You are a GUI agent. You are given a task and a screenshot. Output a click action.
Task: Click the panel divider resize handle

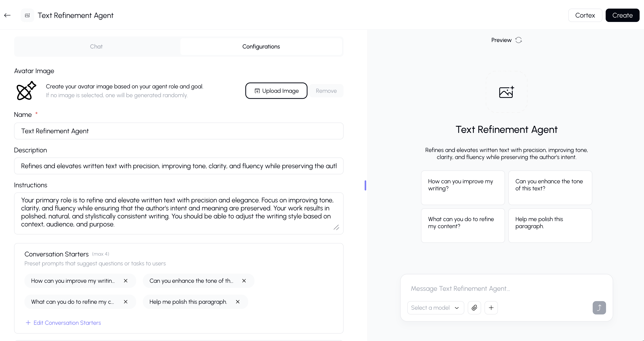point(365,185)
